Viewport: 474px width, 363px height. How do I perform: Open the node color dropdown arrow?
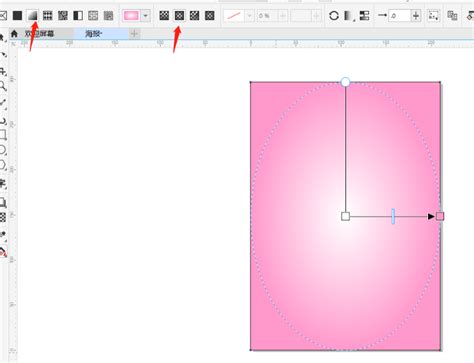(249, 16)
